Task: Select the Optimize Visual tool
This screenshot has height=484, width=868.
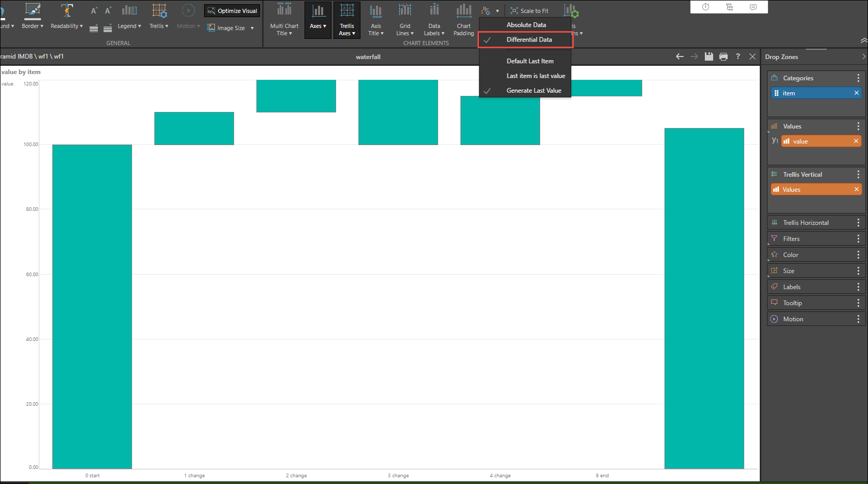Action: point(232,10)
